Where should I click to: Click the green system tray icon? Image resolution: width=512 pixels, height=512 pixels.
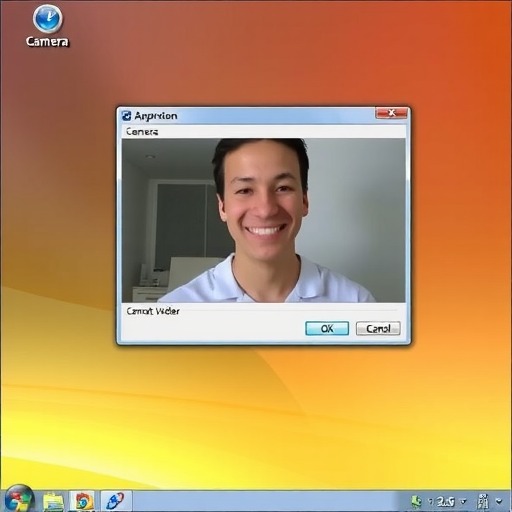[415, 501]
